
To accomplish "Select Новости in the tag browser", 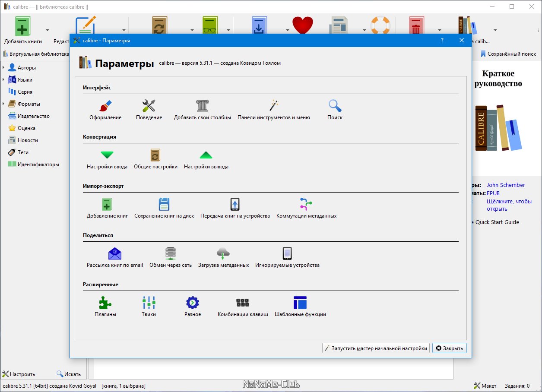I will click(x=28, y=140).
